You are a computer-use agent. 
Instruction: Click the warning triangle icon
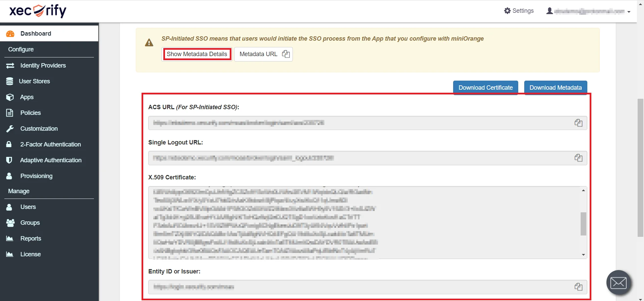[149, 43]
